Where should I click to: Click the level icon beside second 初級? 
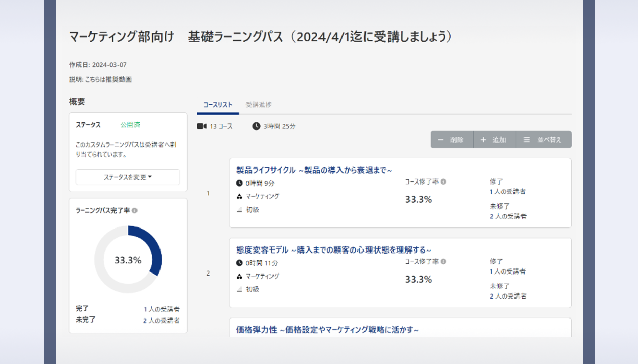(239, 289)
